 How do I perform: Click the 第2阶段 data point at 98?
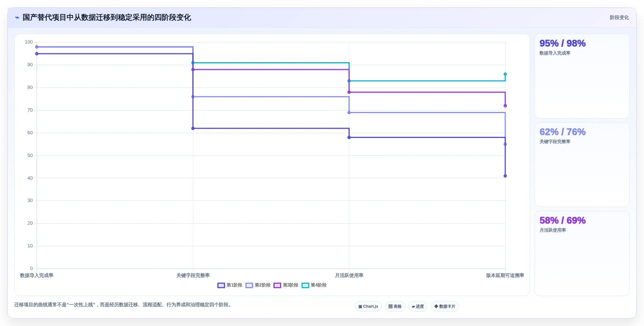point(37,47)
